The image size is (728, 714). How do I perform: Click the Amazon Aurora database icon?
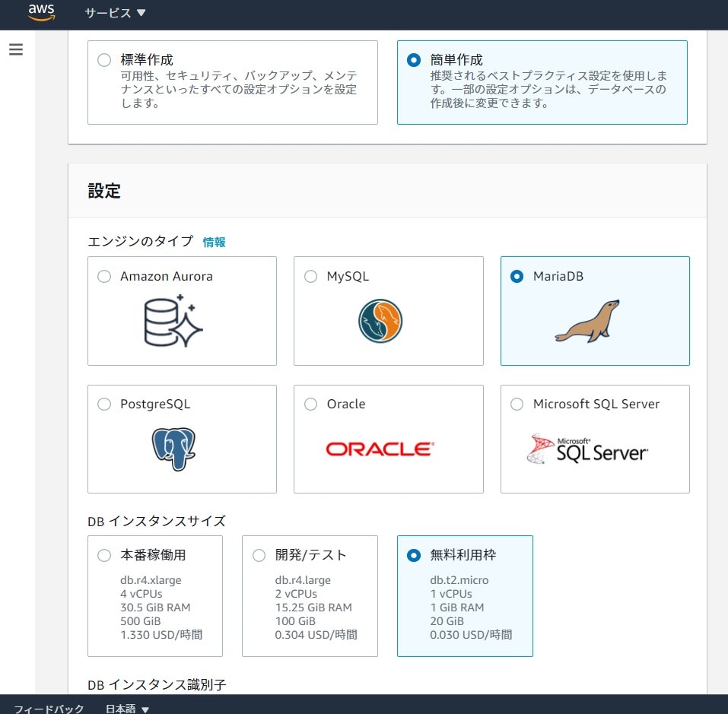tap(173, 321)
